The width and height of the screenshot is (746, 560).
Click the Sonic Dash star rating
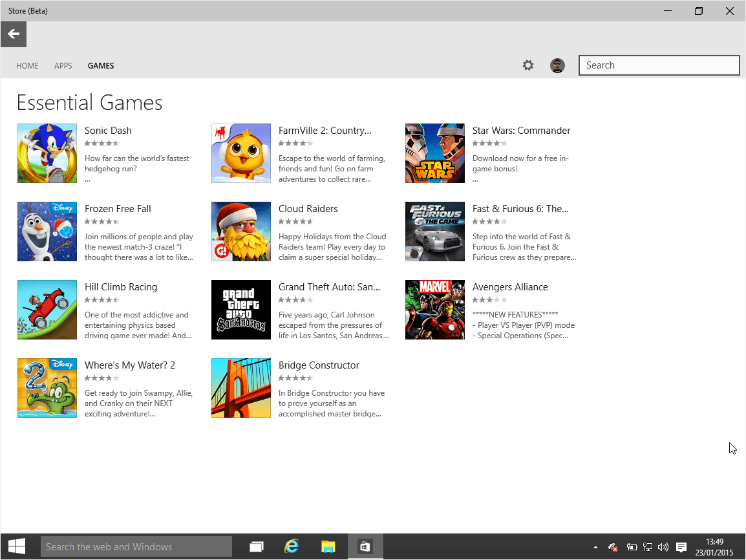101,143
